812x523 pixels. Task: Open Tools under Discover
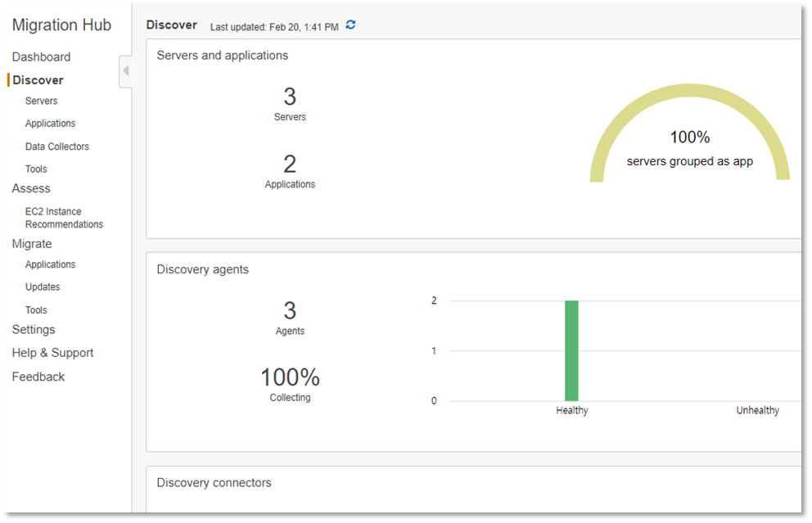36,169
